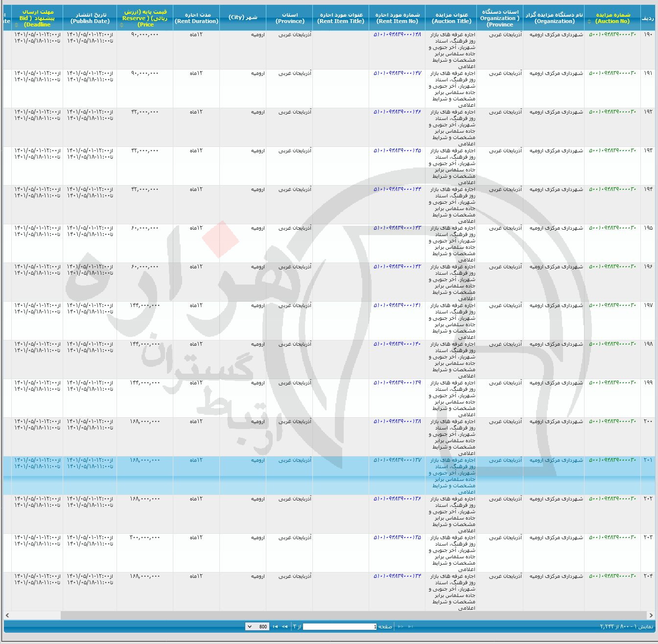
Task: Go to the next page with the active double-arrow
Action: point(285,626)
